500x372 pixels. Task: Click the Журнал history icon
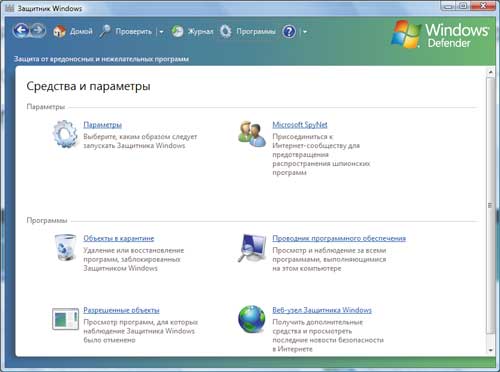pos(177,32)
